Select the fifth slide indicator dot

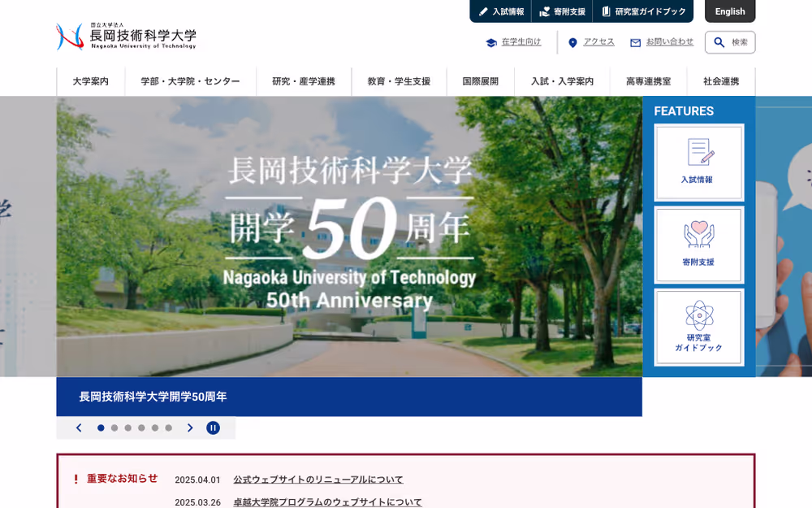coord(155,428)
